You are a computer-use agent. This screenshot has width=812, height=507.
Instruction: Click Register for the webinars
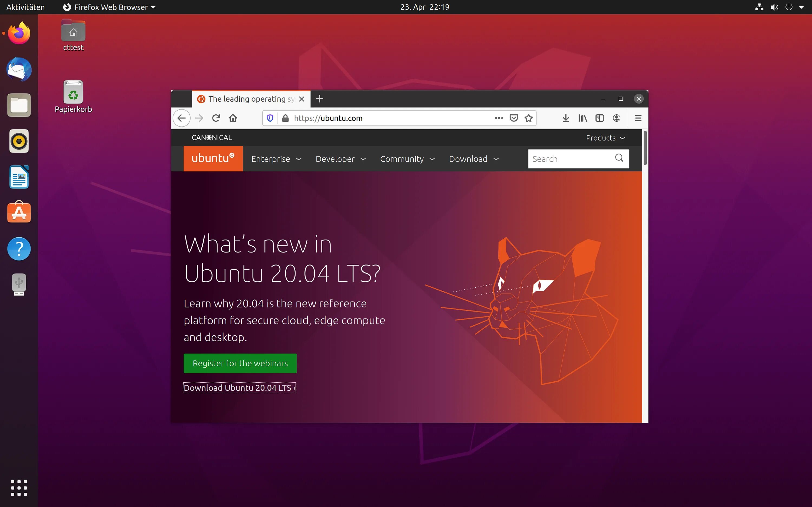click(x=240, y=363)
